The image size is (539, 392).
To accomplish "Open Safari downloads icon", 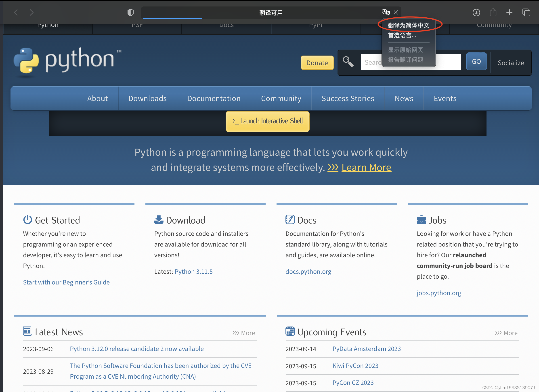I will pyautogui.click(x=476, y=12).
